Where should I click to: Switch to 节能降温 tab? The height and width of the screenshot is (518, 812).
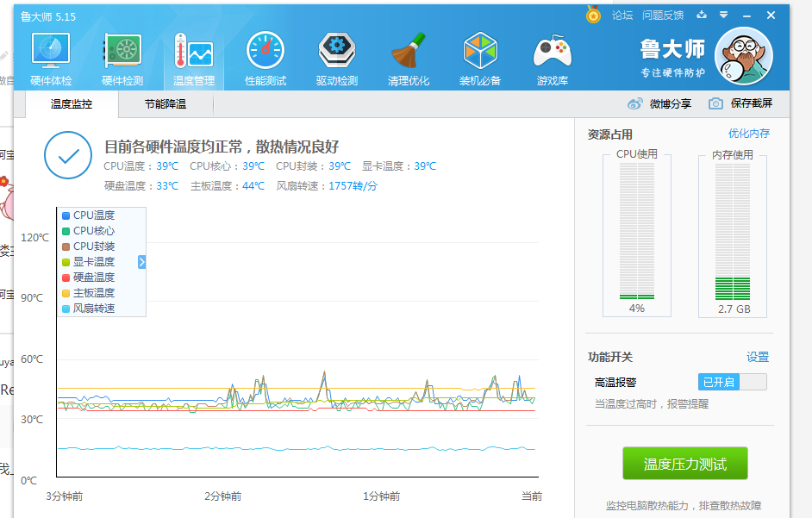(x=166, y=104)
